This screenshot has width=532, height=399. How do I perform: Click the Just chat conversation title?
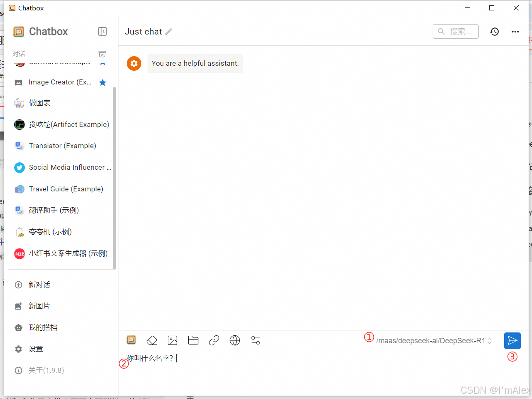(x=143, y=32)
